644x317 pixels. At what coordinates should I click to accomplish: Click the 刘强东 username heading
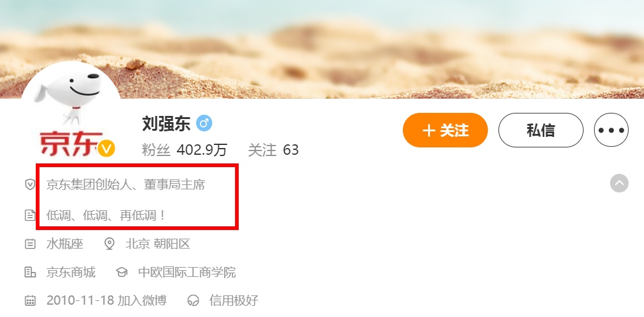pyautogui.click(x=167, y=123)
